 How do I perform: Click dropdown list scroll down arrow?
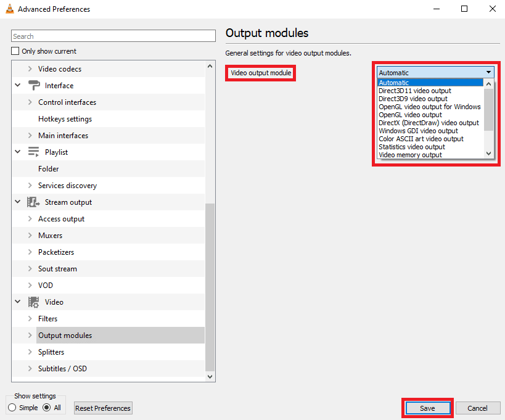[x=488, y=154]
